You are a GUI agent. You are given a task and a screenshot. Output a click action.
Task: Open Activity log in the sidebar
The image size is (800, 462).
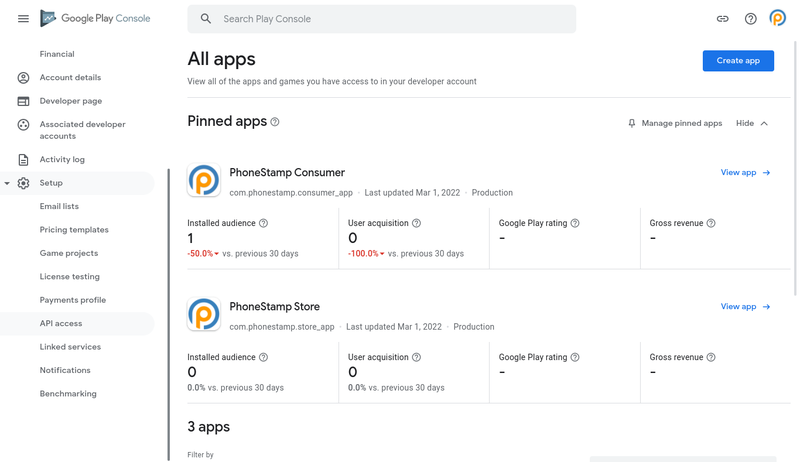tap(62, 160)
